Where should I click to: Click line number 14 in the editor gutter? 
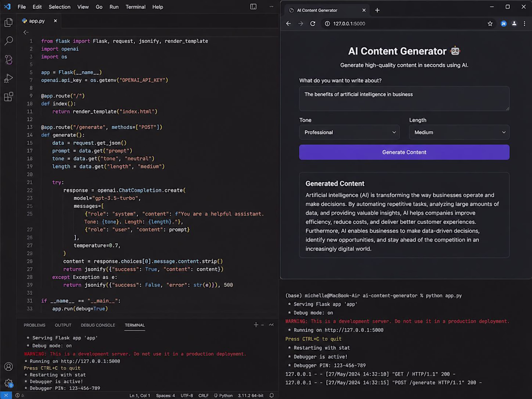tap(30, 135)
